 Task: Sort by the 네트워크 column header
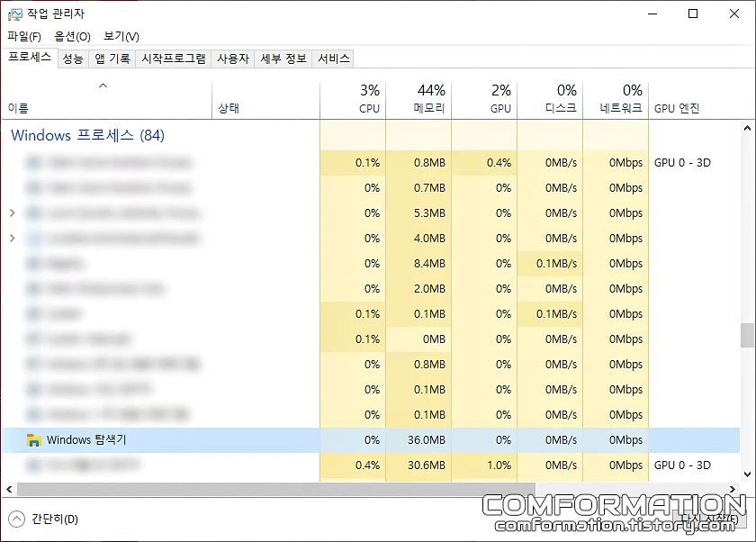[x=616, y=100]
